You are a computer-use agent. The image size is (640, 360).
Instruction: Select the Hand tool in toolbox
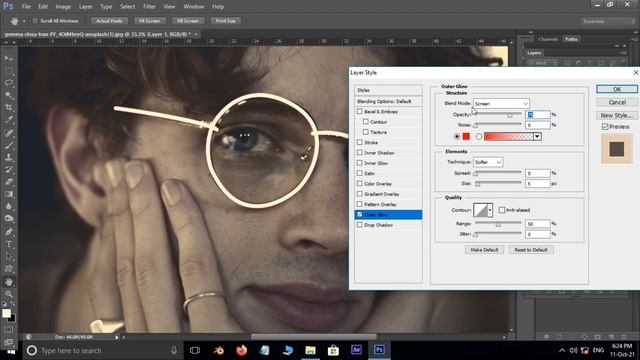(x=9, y=282)
